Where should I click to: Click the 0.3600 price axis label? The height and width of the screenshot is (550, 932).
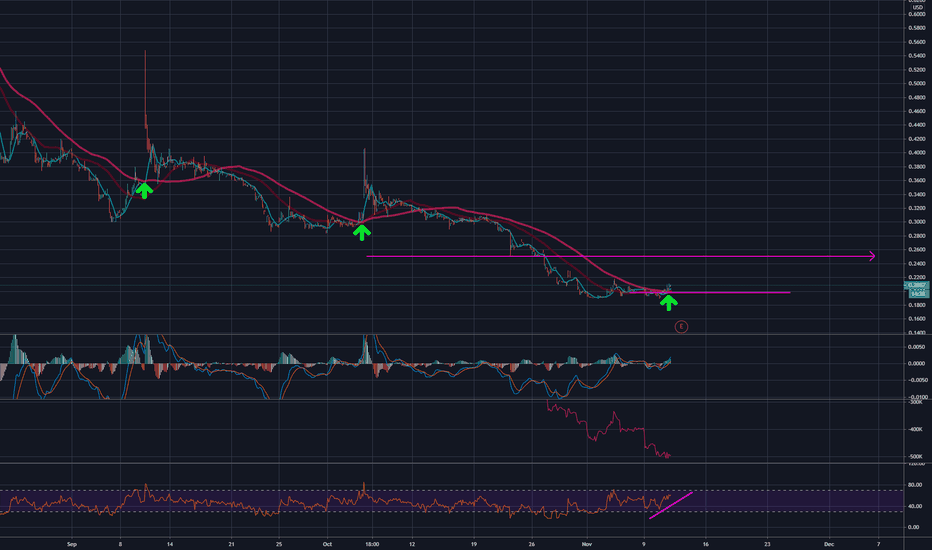(x=917, y=180)
